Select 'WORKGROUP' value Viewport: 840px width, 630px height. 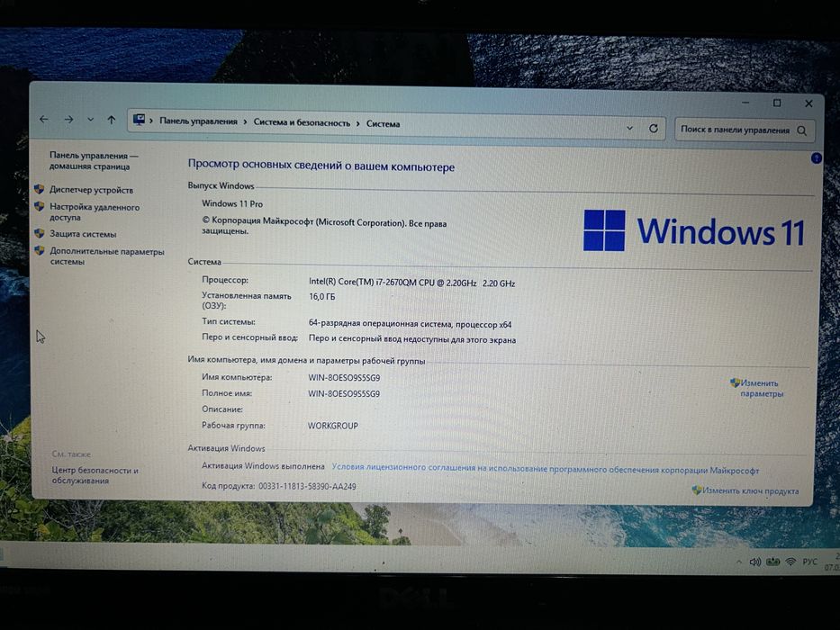333,426
